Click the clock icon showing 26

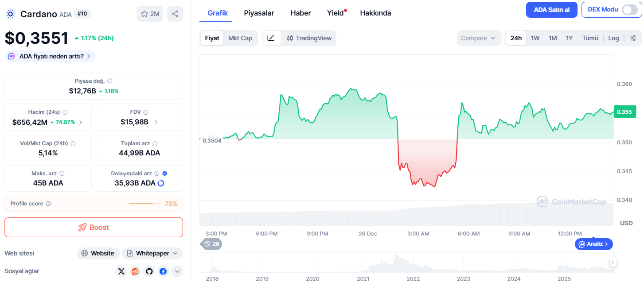pyautogui.click(x=211, y=244)
